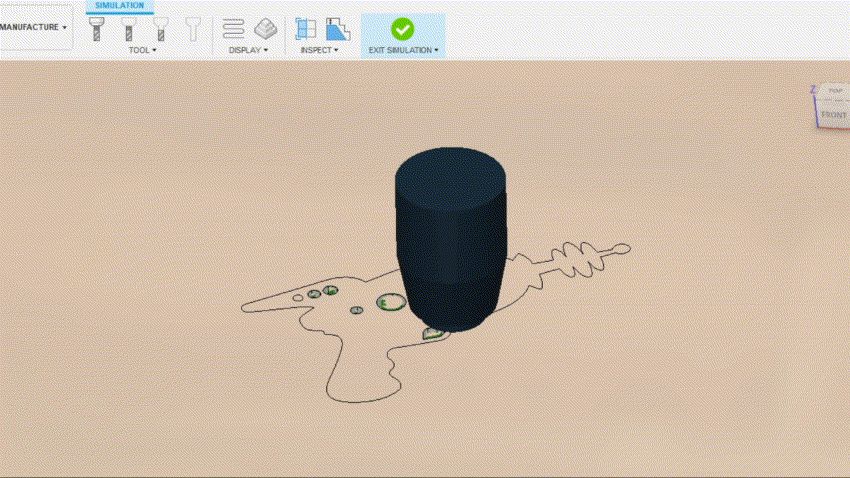Expand the DISPLAY dropdown menu
The width and height of the screenshot is (850, 478).
click(248, 50)
